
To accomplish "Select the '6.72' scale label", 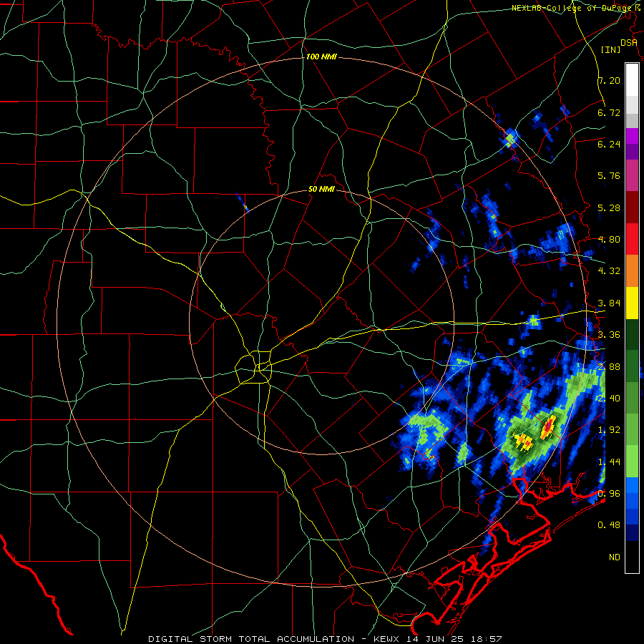I will click(x=609, y=112).
